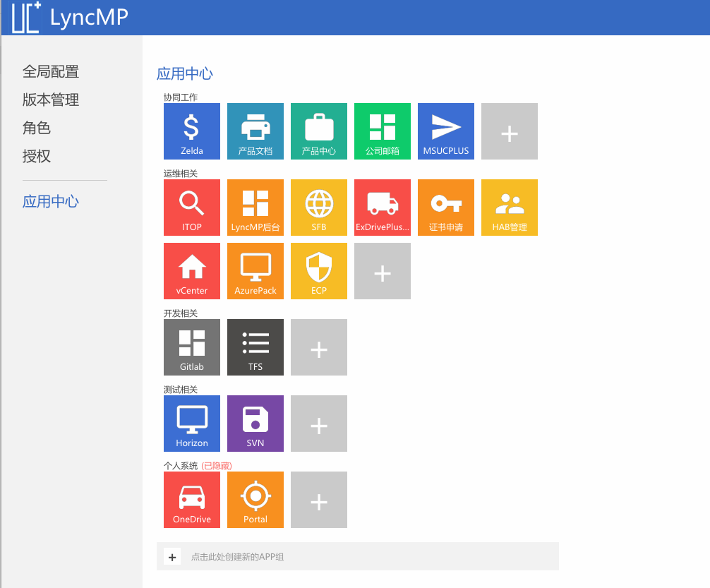Add a new app to 个人系统 group
Screen dimensions: 710x588
(319, 500)
